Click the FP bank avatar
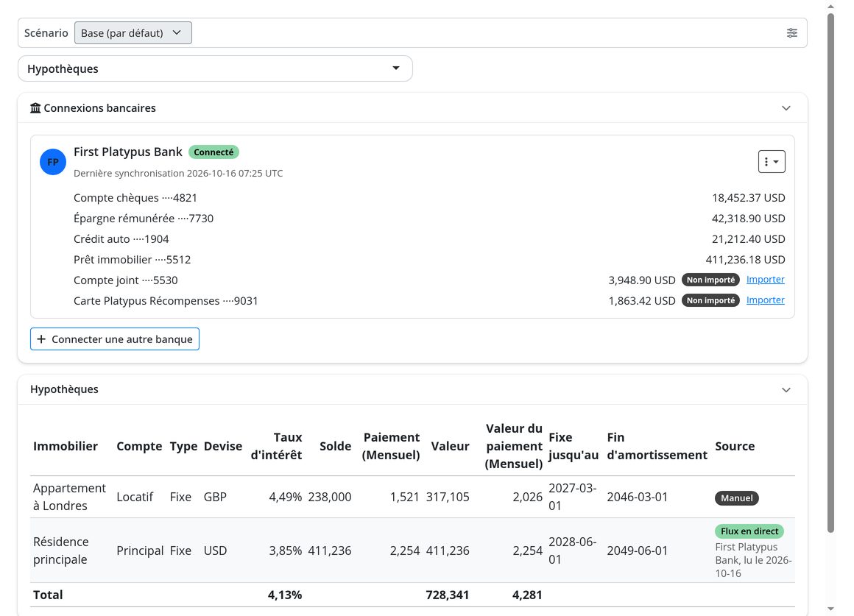The height and width of the screenshot is (616, 854). coord(53,162)
